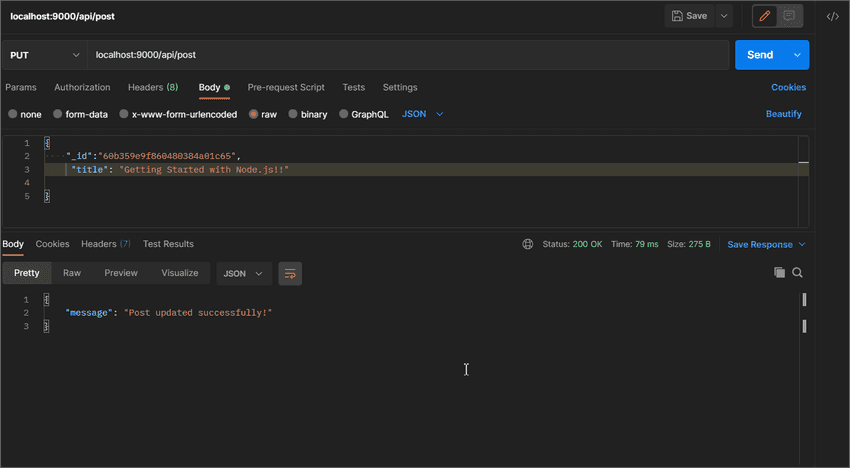This screenshot has height=468, width=850.
Task: Open the Pre-request Script tab
Action: coord(286,87)
